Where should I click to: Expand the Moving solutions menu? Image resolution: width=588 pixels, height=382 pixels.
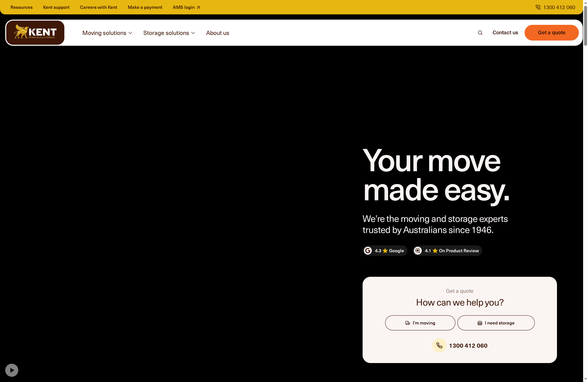pyautogui.click(x=107, y=33)
